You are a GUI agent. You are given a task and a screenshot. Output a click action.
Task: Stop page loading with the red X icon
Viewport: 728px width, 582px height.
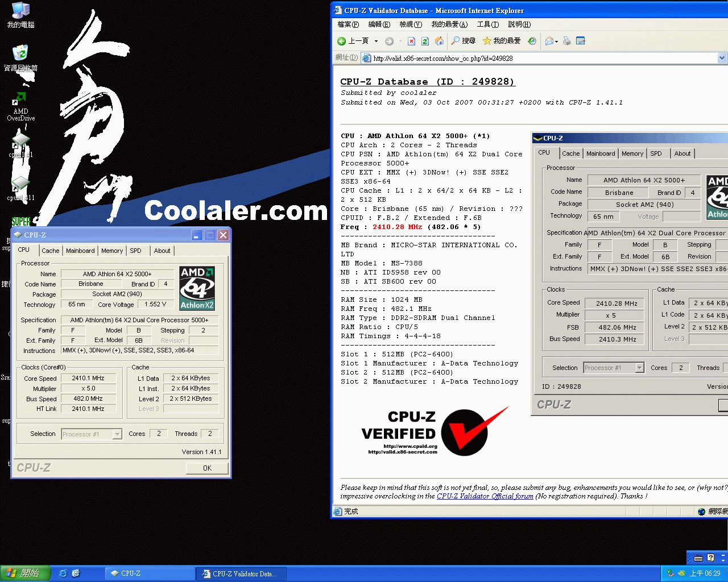[411, 41]
